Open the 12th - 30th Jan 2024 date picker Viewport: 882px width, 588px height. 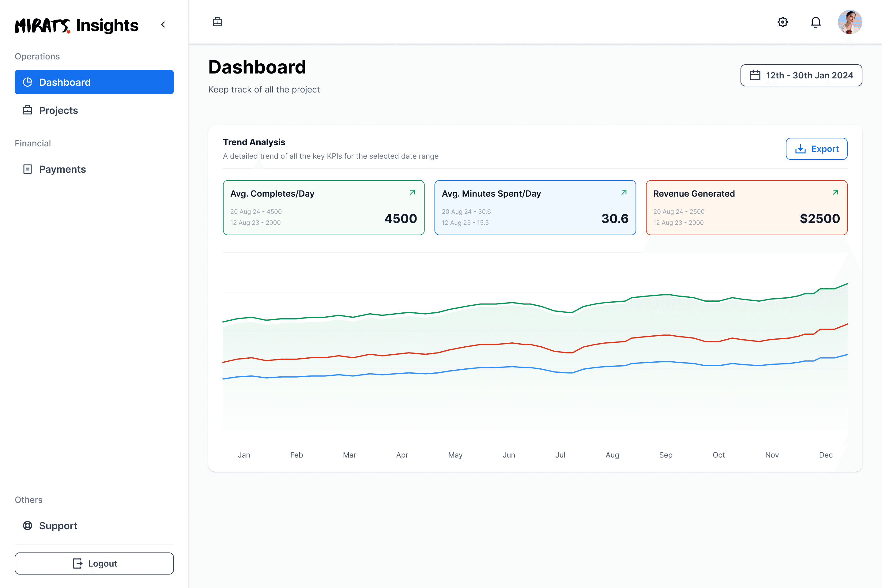click(x=801, y=75)
